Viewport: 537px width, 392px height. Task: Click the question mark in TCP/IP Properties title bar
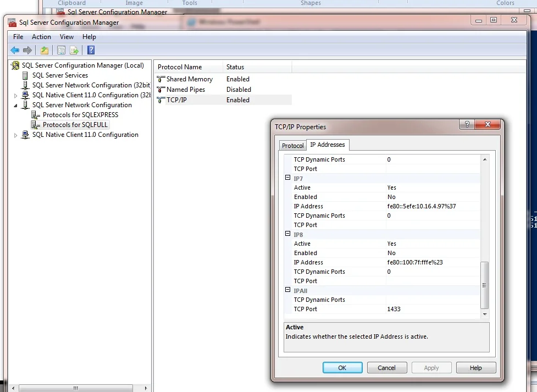467,124
